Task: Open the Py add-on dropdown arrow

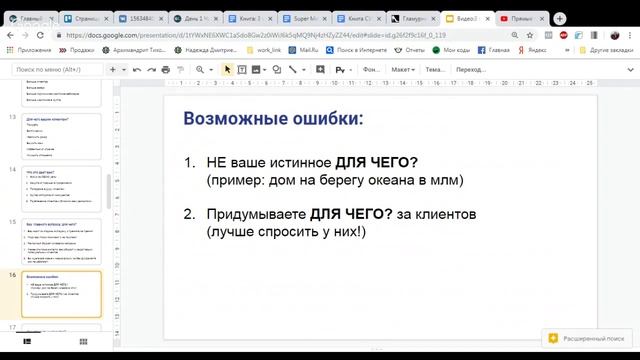Action: (x=350, y=70)
